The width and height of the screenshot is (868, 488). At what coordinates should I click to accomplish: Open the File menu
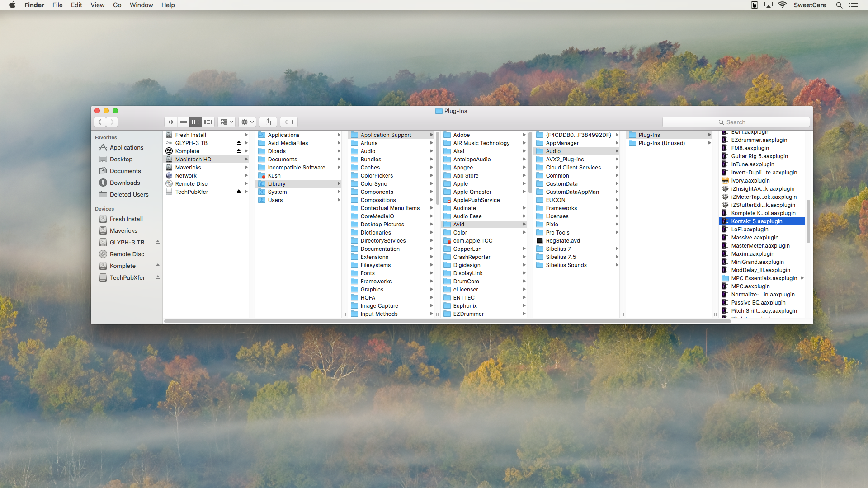pos(57,5)
